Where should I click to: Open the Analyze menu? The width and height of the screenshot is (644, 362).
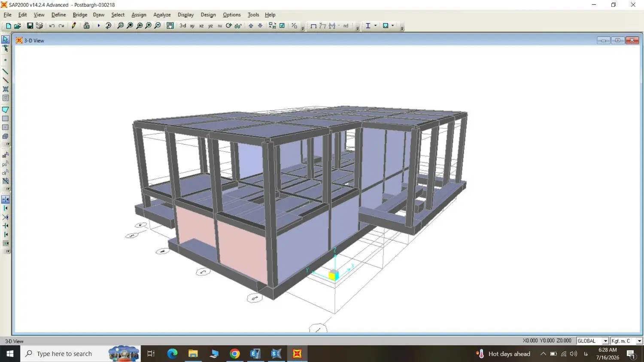click(162, 15)
